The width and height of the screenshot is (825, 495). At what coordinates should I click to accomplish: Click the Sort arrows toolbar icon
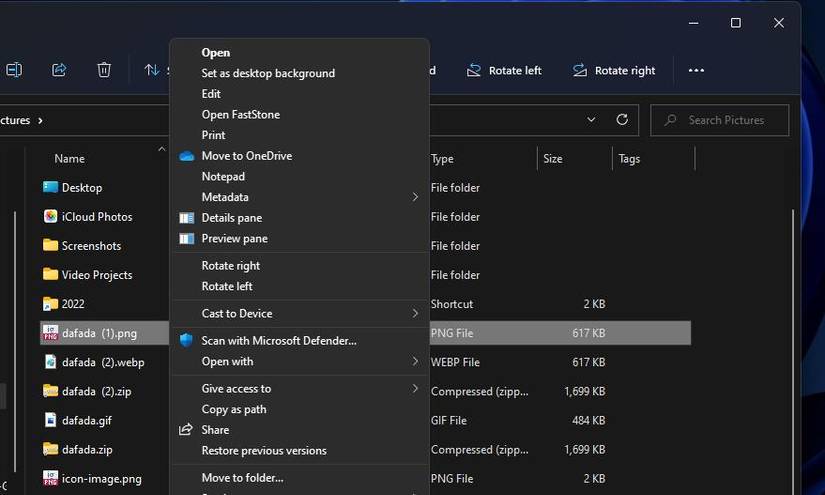click(x=152, y=70)
